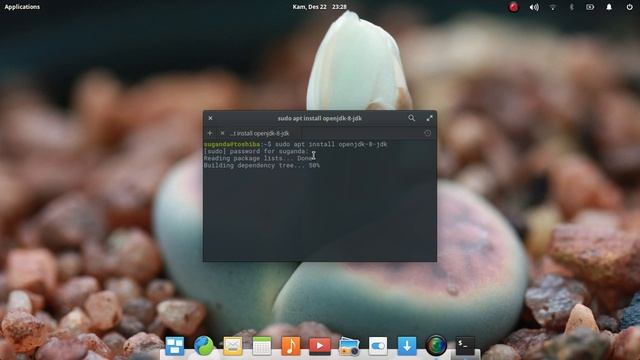Launch the Music app in dock

tap(291, 346)
